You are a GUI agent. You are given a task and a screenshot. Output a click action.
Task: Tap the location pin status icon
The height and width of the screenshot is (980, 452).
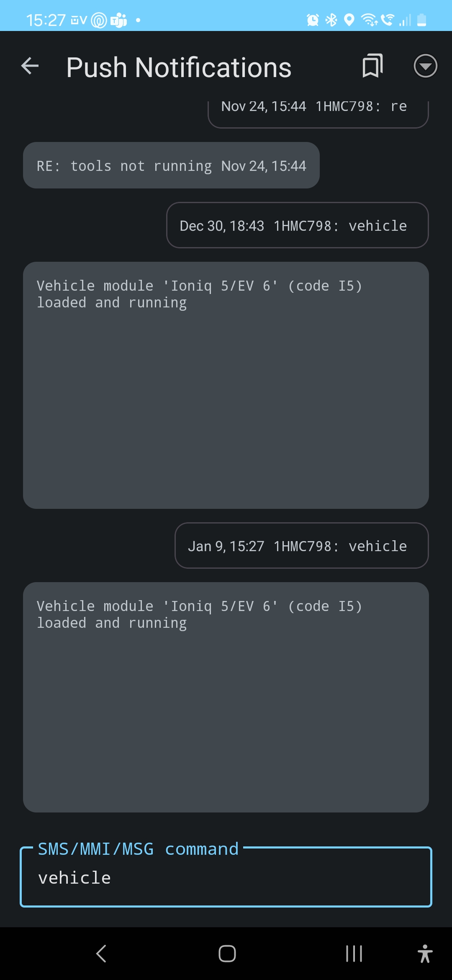click(x=349, y=20)
